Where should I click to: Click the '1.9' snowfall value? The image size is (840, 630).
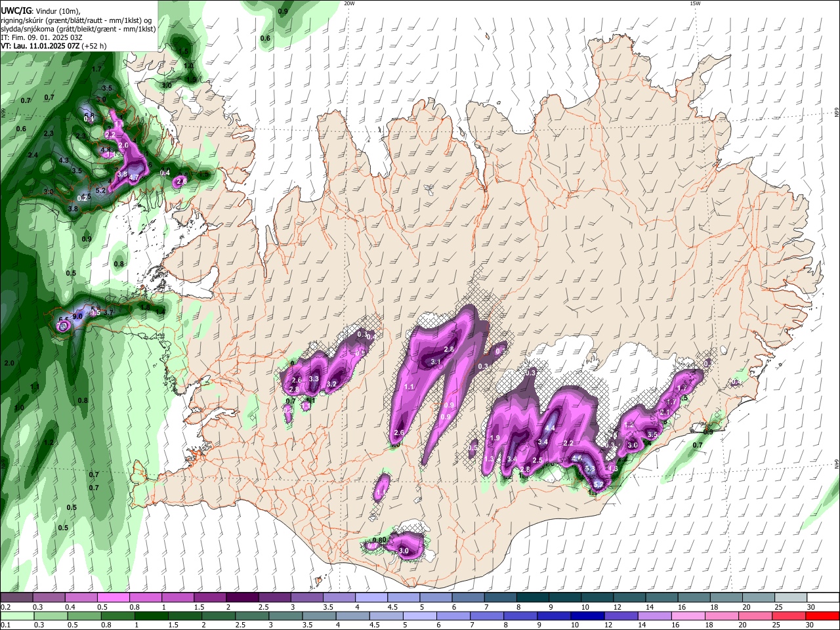point(495,438)
